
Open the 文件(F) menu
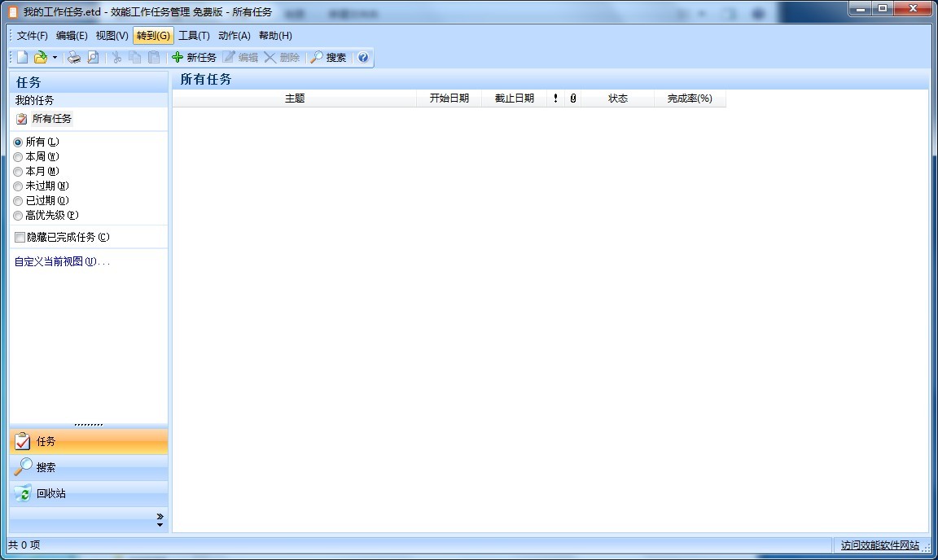(33, 35)
